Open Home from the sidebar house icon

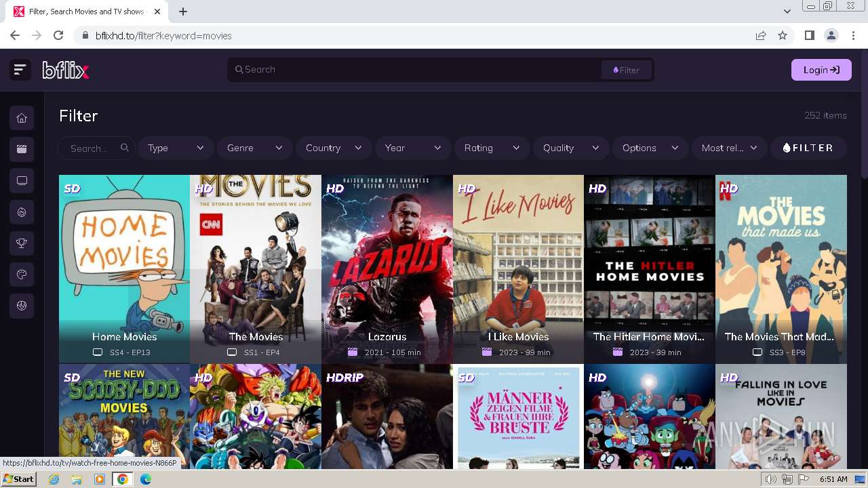(22, 118)
